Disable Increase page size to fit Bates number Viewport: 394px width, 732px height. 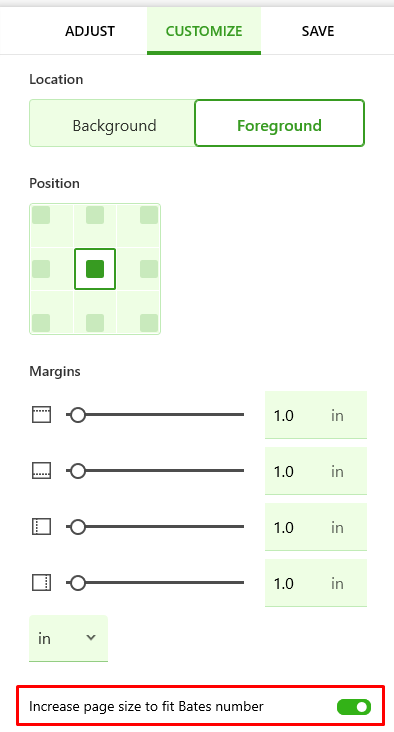point(354,707)
